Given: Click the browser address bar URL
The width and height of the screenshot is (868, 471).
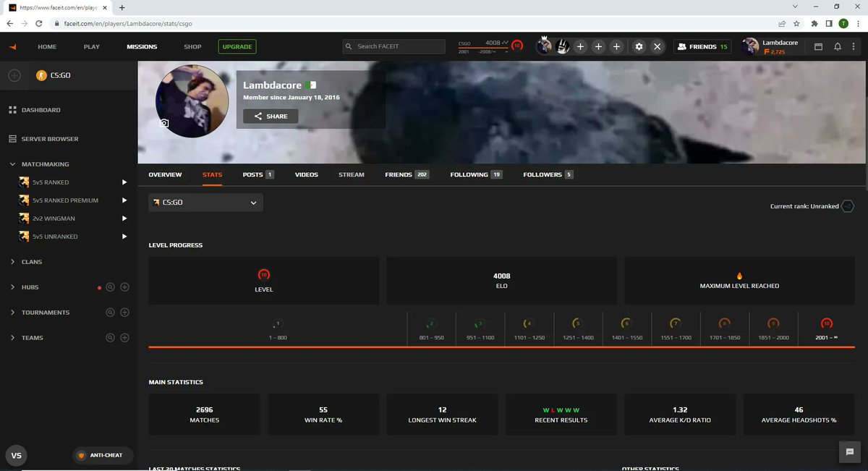Looking at the screenshot, I should coord(128,23).
